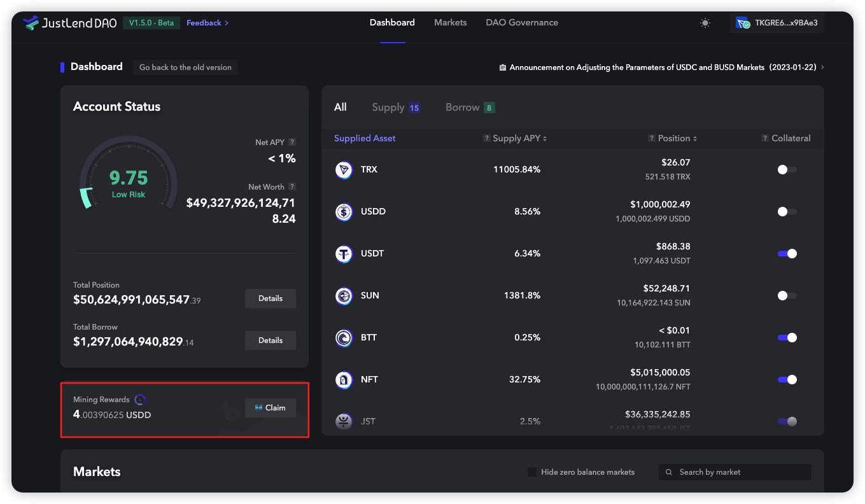The height and width of the screenshot is (504, 865).
Task: Click the NFT position $5,015,000.05
Action: (659, 373)
